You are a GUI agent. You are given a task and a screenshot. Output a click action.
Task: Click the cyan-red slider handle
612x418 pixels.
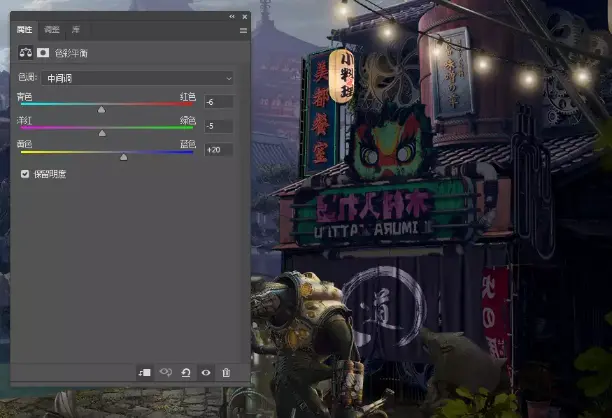pos(101,110)
